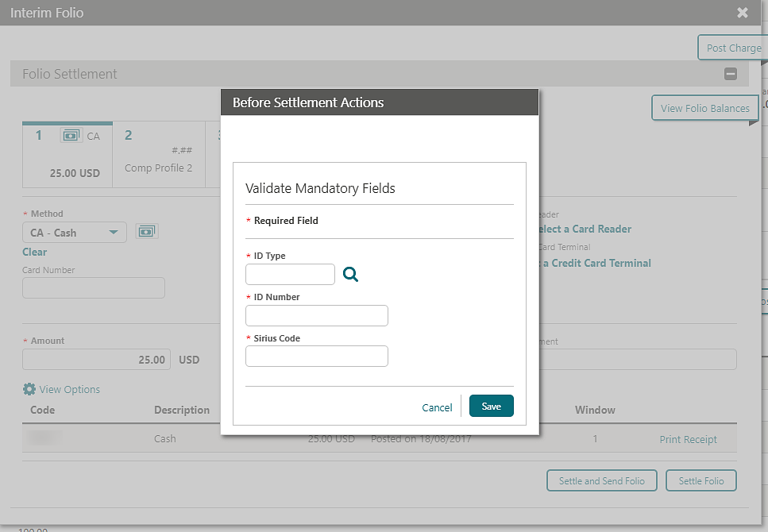Click the Sirius Code text box
This screenshot has width=768, height=532.
316,357
